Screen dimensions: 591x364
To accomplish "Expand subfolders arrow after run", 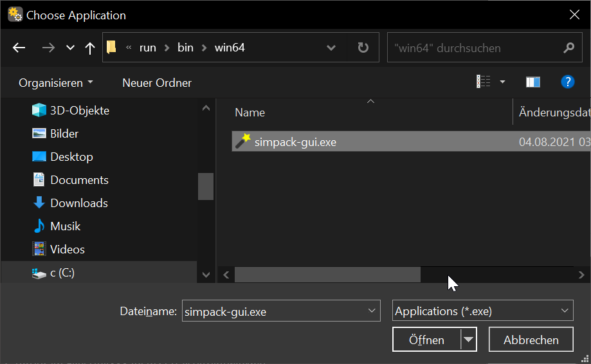I will pos(167,48).
